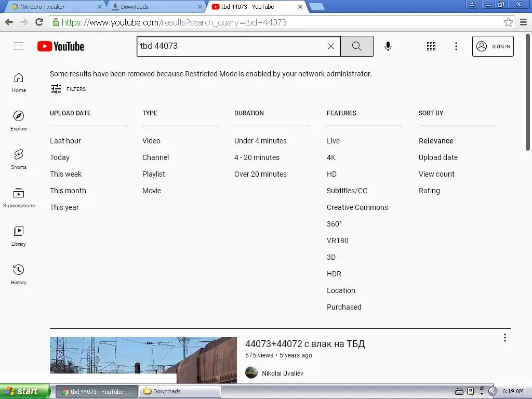Open a new browser tab
The image size is (532, 399).
tap(317, 7)
